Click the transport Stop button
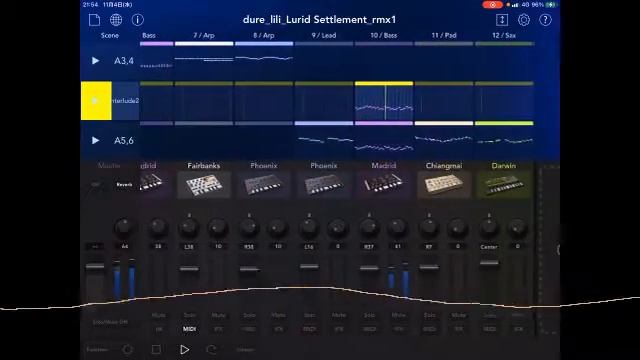640x360 pixels. pyautogui.click(x=156, y=349)
